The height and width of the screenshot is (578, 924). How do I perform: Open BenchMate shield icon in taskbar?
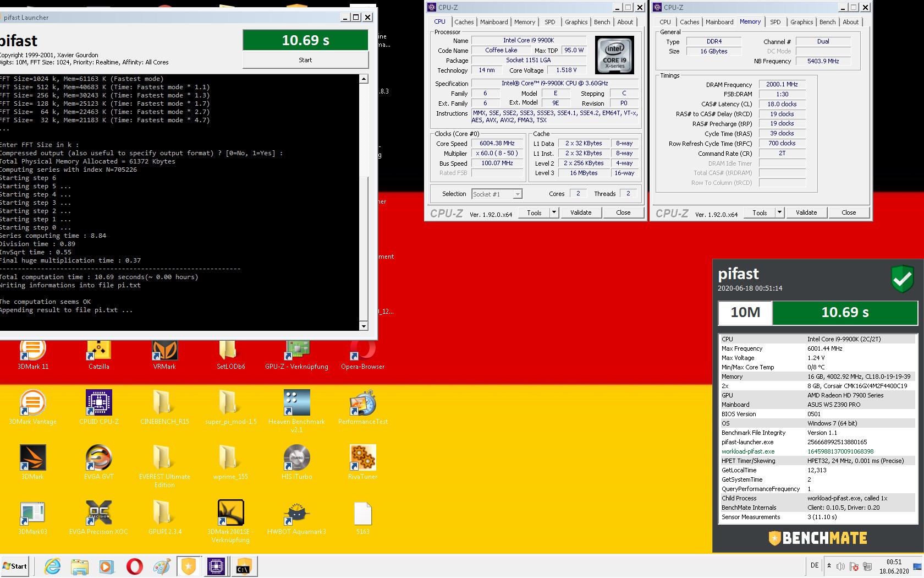click(x=189, y=566)
